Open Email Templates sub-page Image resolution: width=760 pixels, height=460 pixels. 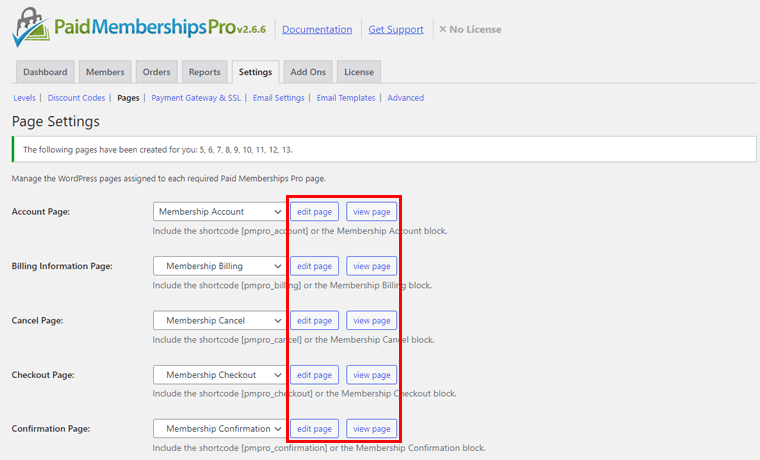pos(346,98)
